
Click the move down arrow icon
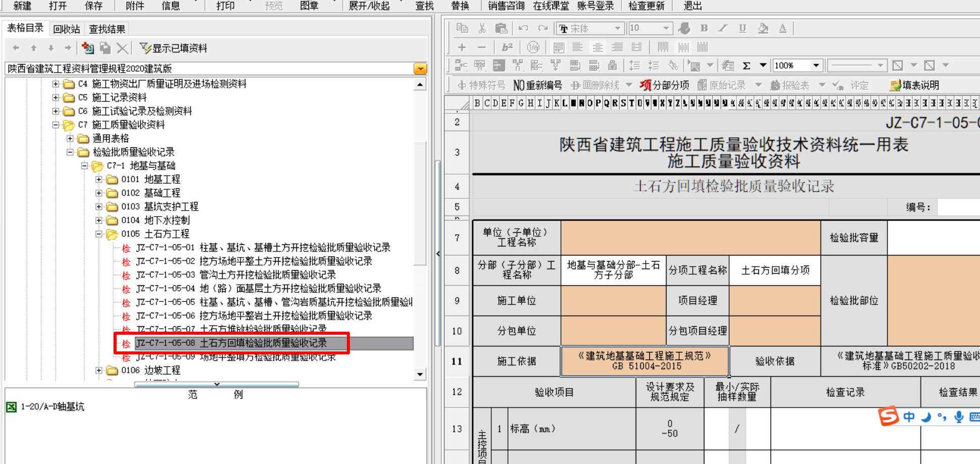50,48
